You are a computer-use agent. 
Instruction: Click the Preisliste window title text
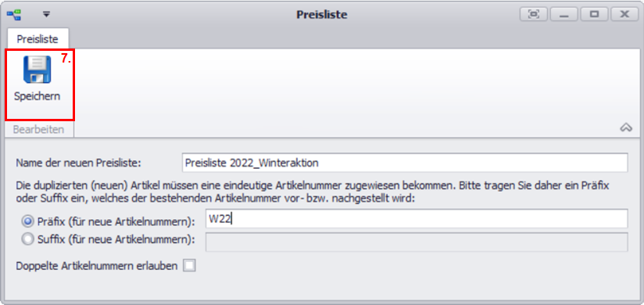[x=322, y=15]
